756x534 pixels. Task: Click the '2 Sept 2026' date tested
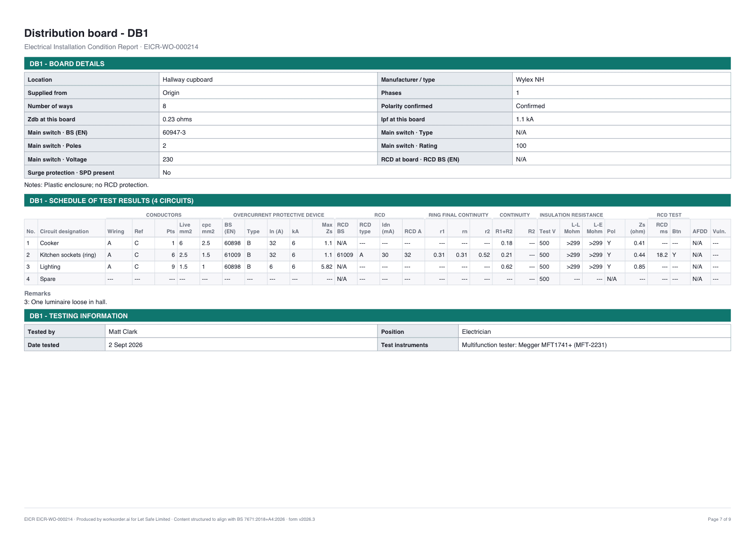pyautogui.click(x=125, y=345)
